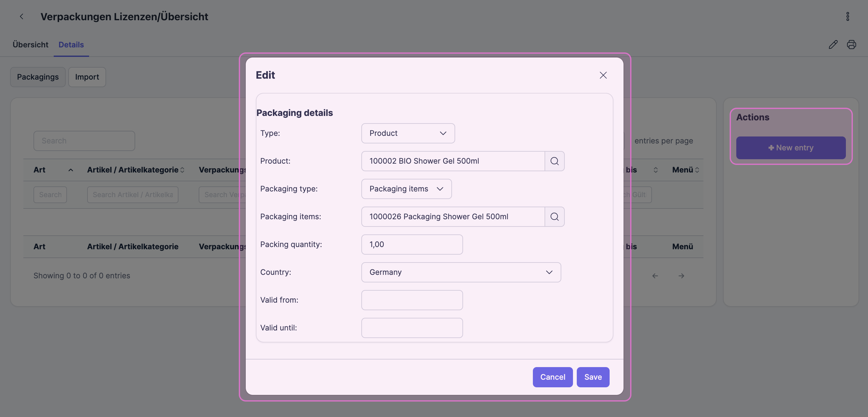Open the three-dot overflow menu
Screen dimensions: 868x417
point(847,16)
